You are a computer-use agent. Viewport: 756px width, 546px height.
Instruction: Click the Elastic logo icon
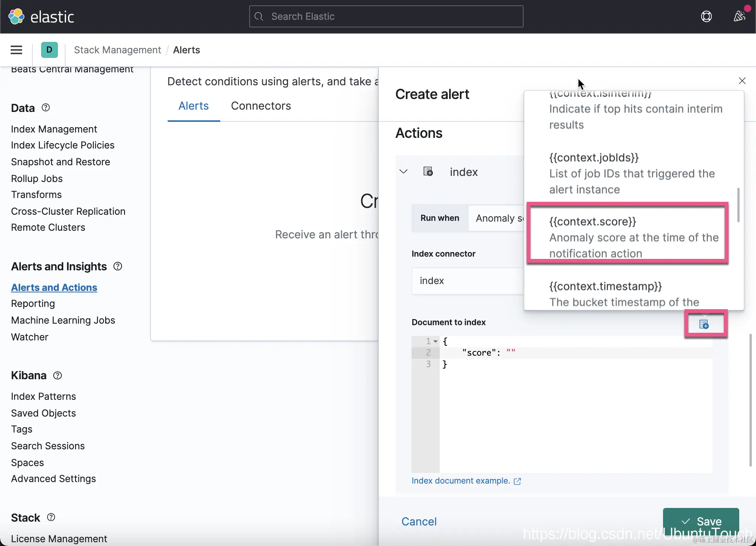point(16,16)
